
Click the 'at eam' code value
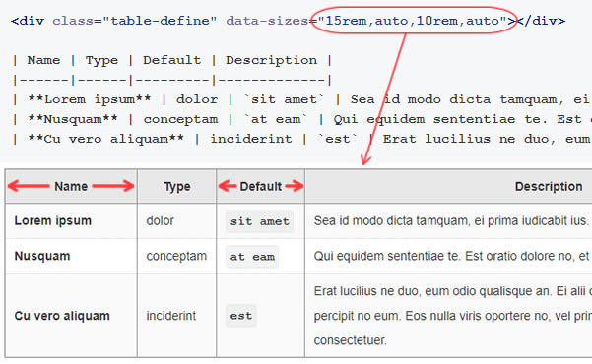tap(252, 257)
